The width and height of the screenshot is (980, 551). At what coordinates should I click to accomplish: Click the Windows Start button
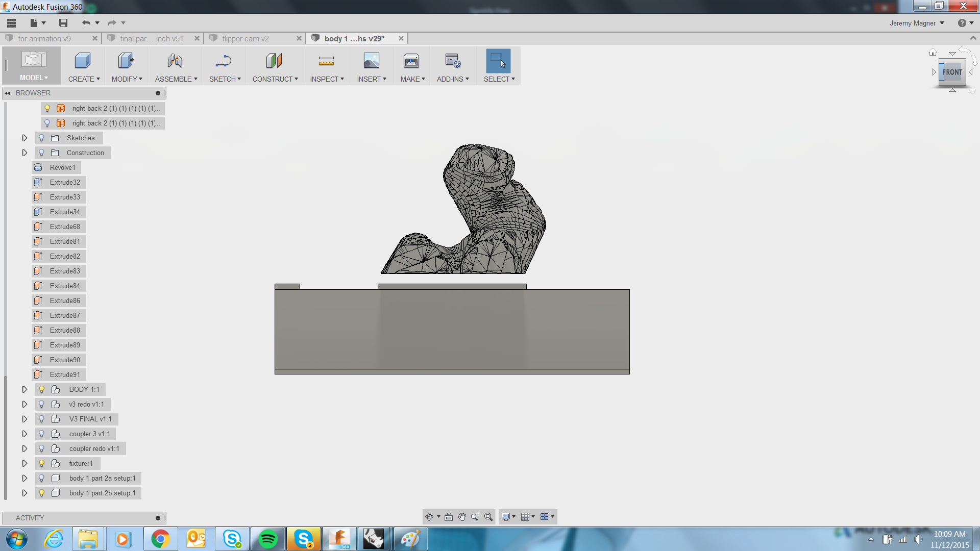coord(17,539)
